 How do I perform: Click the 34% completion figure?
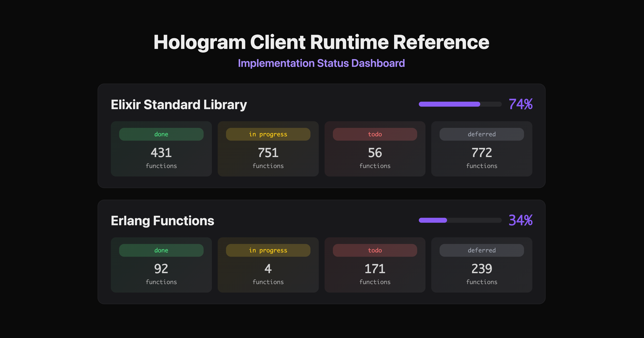521,220
